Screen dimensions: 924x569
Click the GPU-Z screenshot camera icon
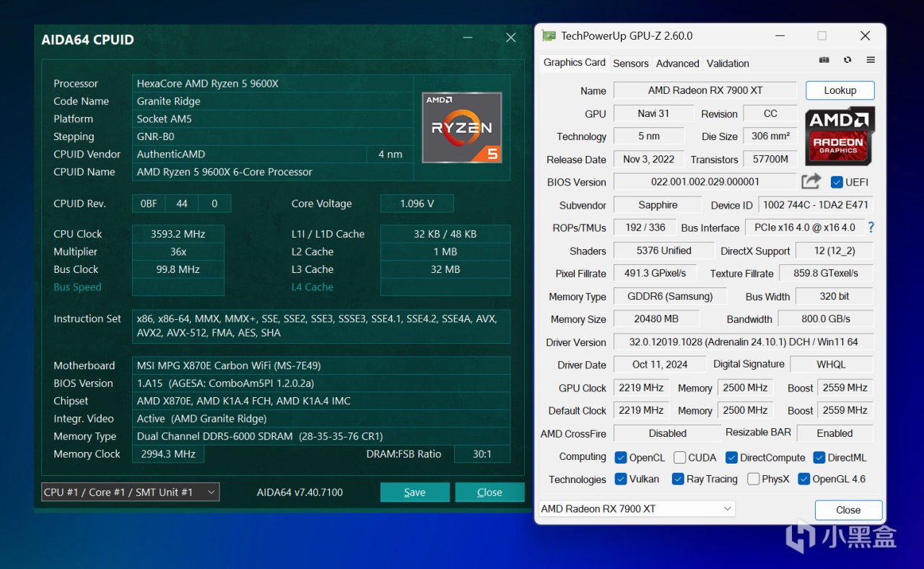click(x=824, y=60)
